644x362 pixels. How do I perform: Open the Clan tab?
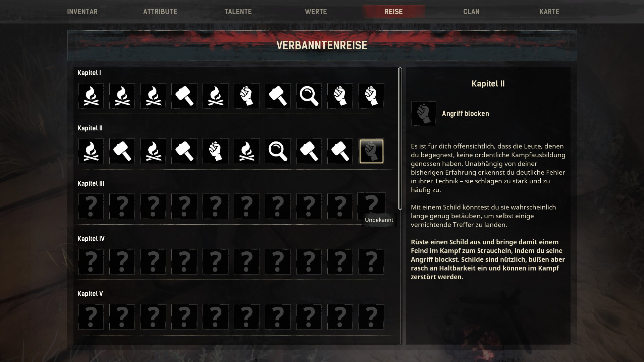pos(471,12)
